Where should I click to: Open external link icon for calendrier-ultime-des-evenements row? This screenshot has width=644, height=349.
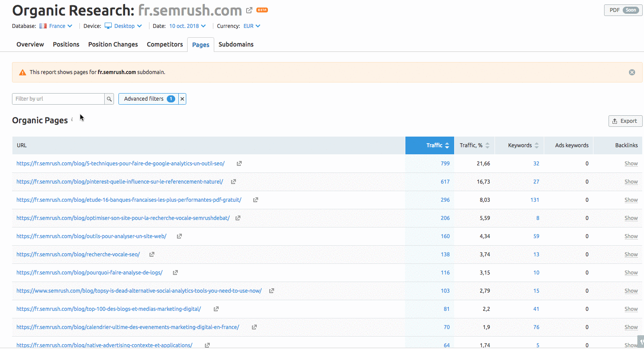pyautogui.click(x=254, y=327)
